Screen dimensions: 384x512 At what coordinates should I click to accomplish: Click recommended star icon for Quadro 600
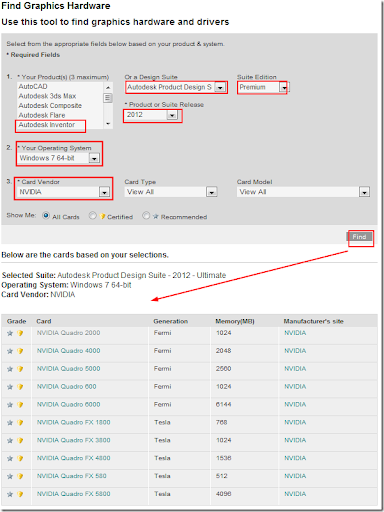pos(10,387)
